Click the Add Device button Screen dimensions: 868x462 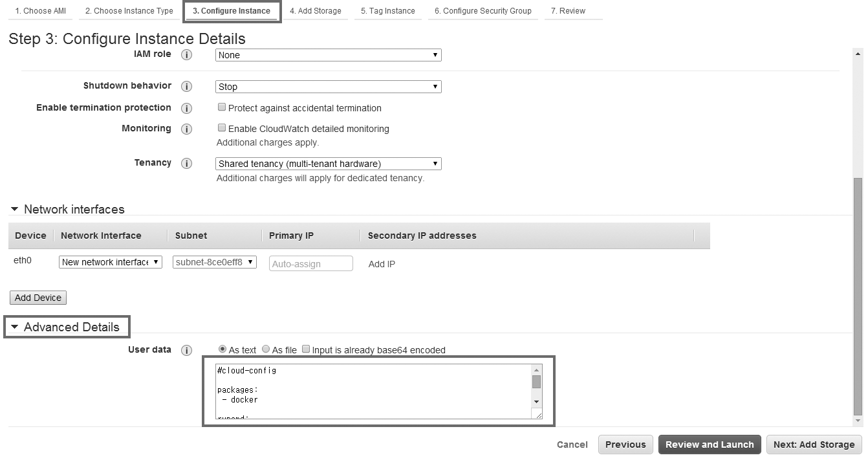(x=38, y=298)
